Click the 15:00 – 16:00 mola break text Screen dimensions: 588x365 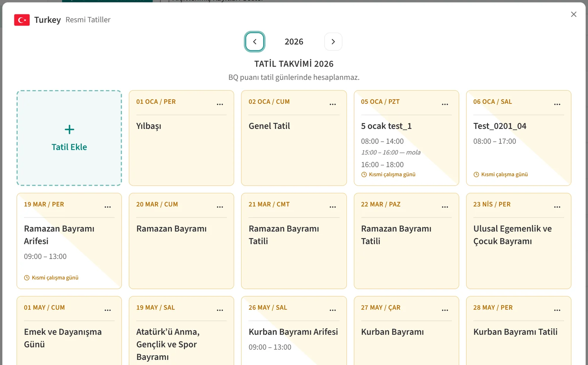pyautogui.click(x=391, y=152)
